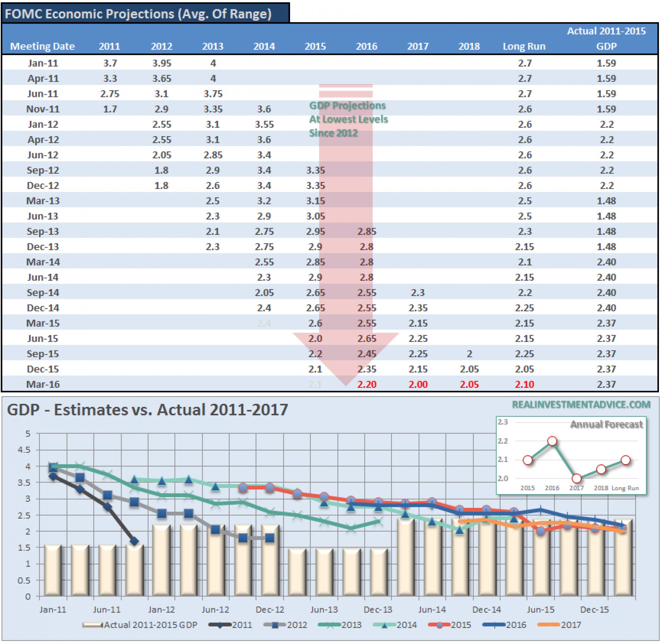This screenshot has width=662, height=644.
Task: Select the 2016 peak point in inset chart
Action: pyautogui.click(x=552, y=441)
